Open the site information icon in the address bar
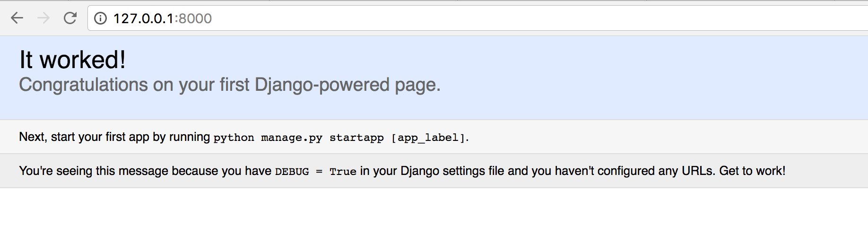This screenshot has height=244, width=868. pyautogui.click(x=100, y=18)
